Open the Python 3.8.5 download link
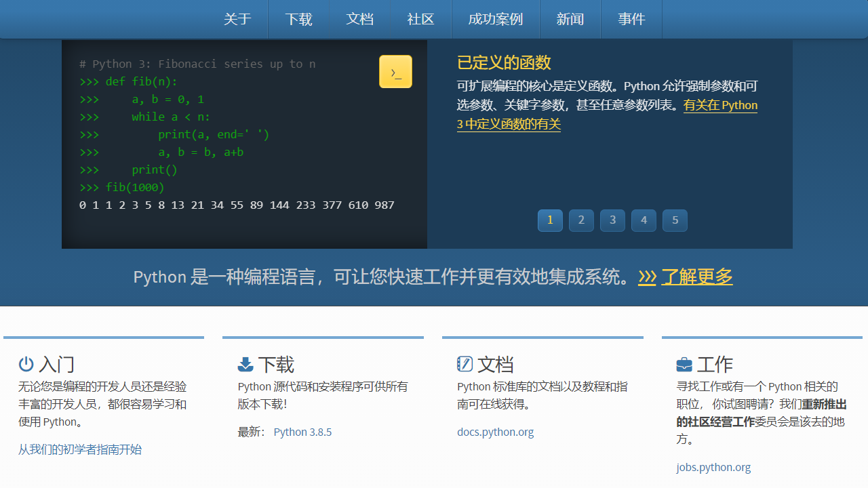 coord(302,432)
